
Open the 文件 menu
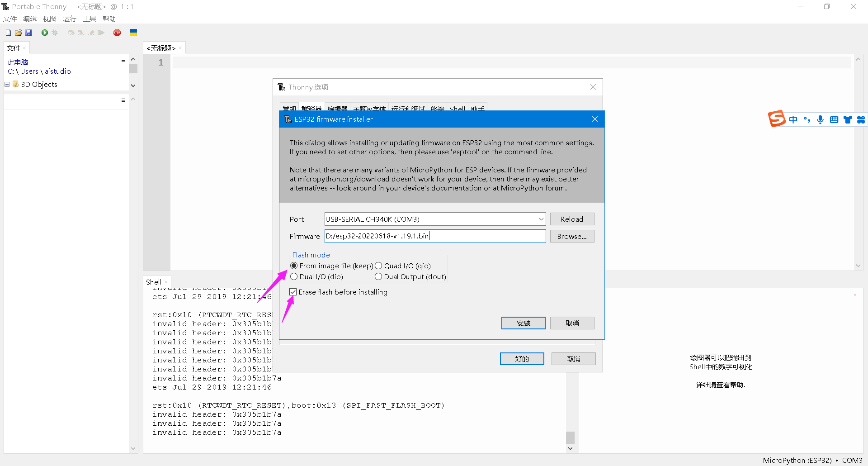[10, 19]
